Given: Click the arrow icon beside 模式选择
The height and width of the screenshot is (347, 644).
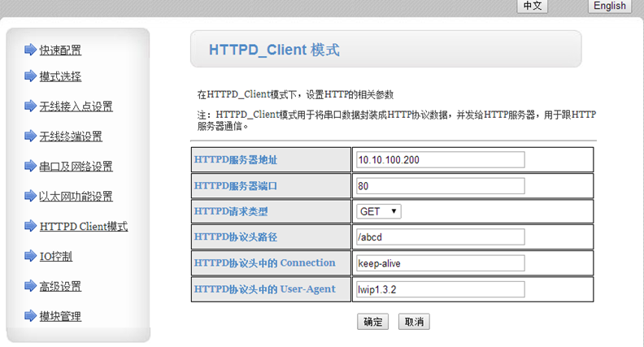Looking at the screenshot, I should tap(30, 76).
